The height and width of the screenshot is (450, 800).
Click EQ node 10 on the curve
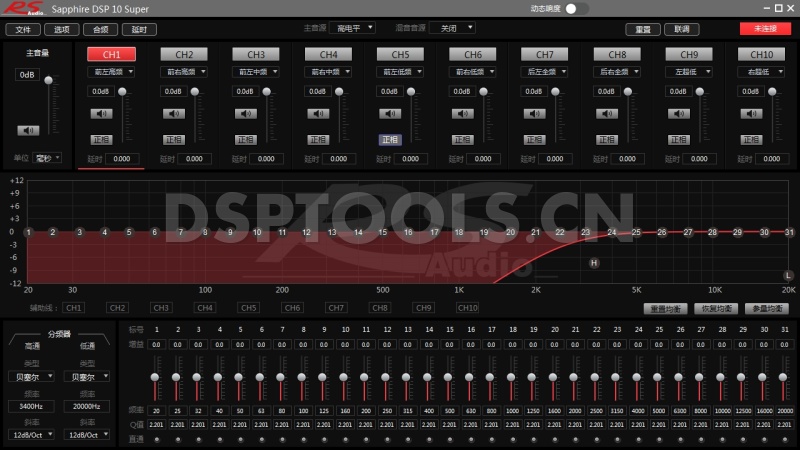pyautogui.click(x=257, y=232)
